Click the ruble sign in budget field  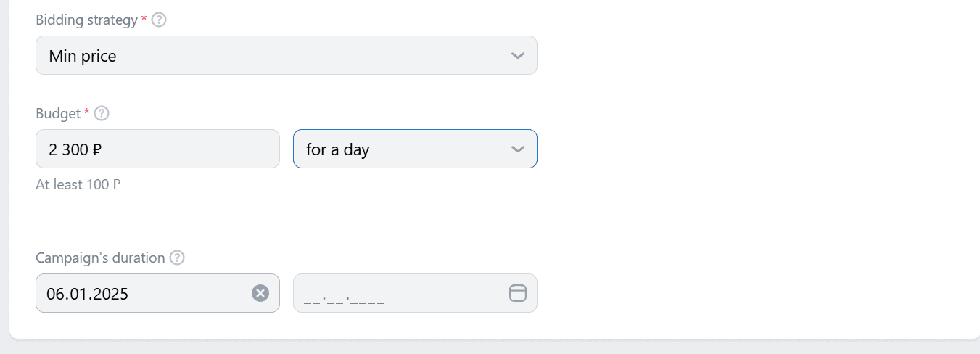(x=97, y=150)
